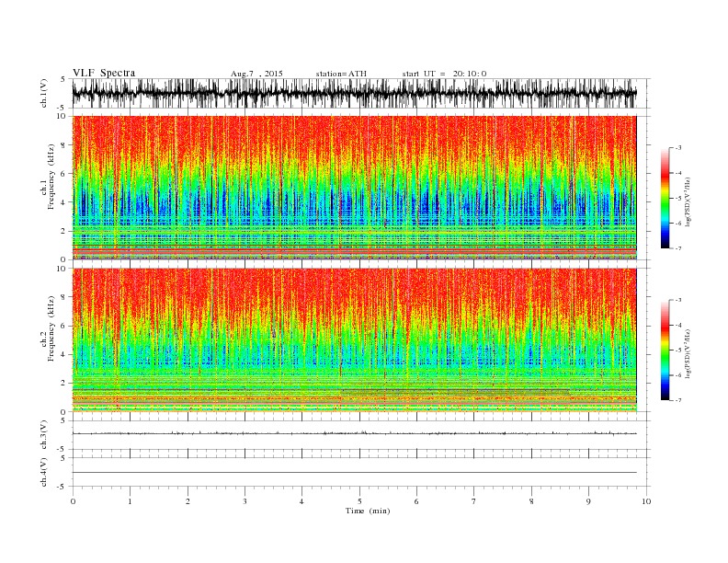Click the ch.1 frequency tick "2"
Viewport: 728px width, 563px height.
pyautogui.click(x=64, y=231)
